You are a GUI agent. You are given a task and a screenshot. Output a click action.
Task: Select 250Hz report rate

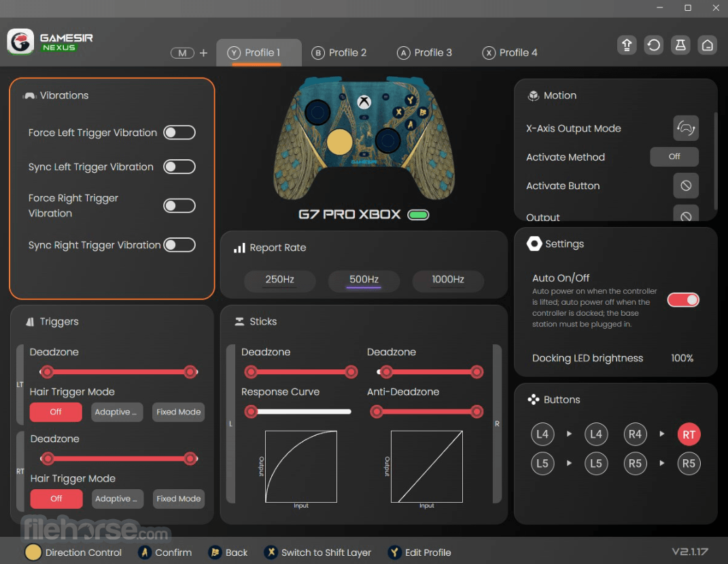point(280,280)
